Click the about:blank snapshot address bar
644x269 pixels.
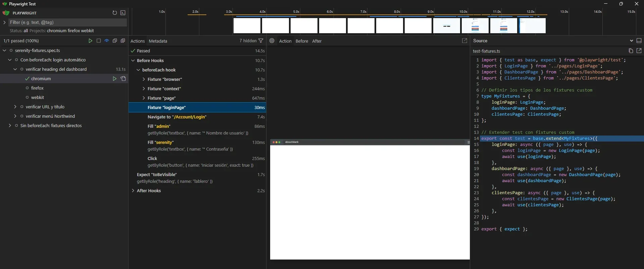pos(374,142)
